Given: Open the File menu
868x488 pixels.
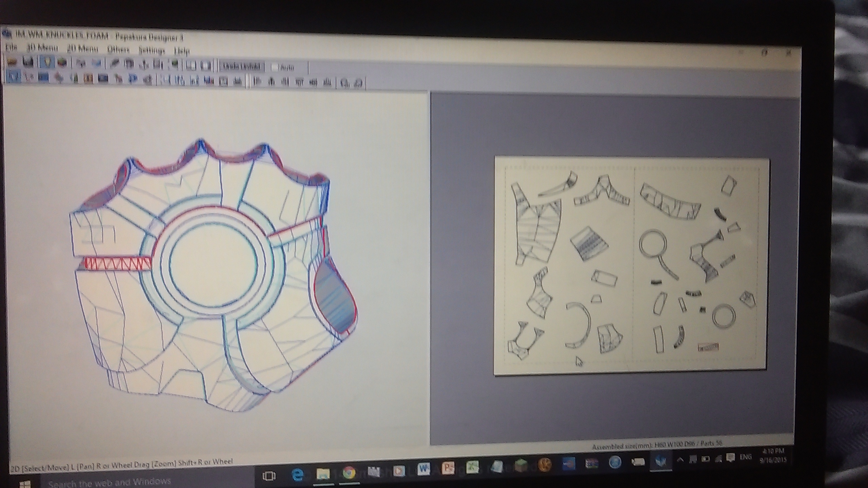Looking at the screenshot, I should click(x=11, y=48).
